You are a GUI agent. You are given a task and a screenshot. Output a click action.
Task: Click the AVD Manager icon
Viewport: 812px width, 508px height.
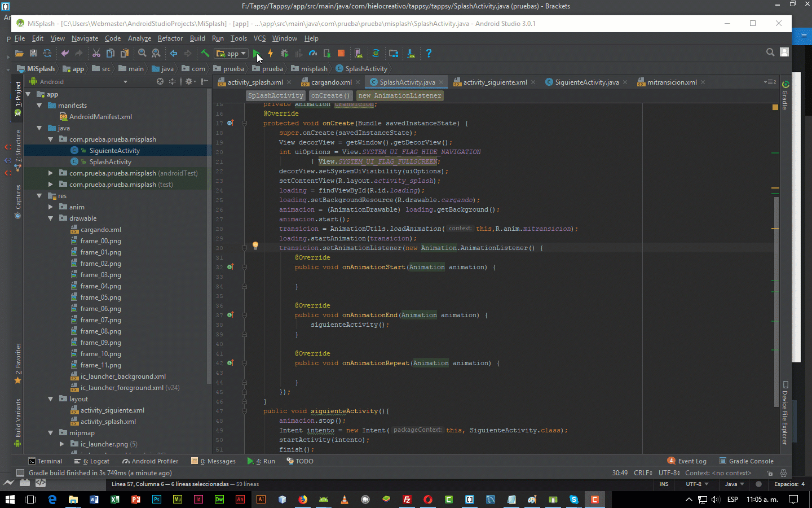pyautogui.click(x=359, y=52)
